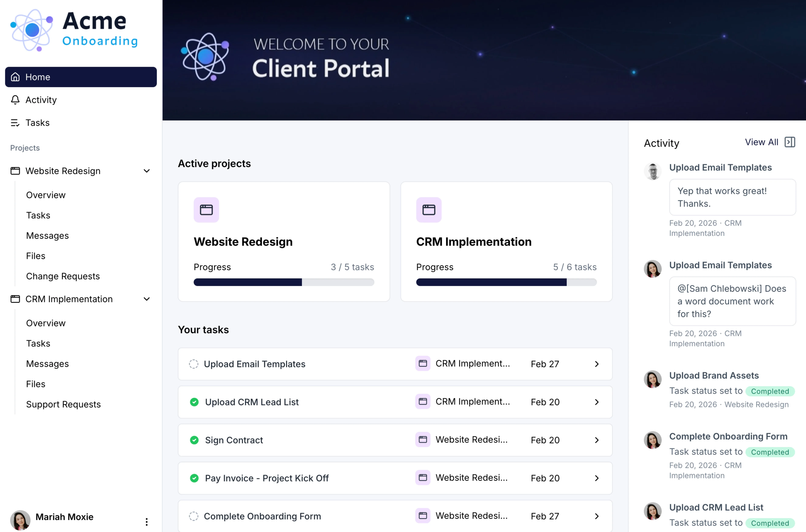Image resolution: width=806 pixels, height=532 pixels.
Task: Open Upload CRM Lead List row chevron
Action: pos(597,402)
